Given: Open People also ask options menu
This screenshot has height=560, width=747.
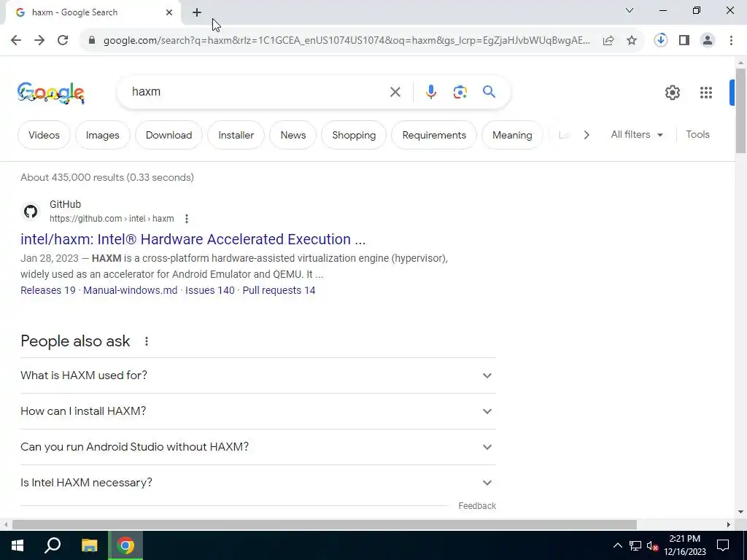Looking at the screenshot, I should pos(147,341).
